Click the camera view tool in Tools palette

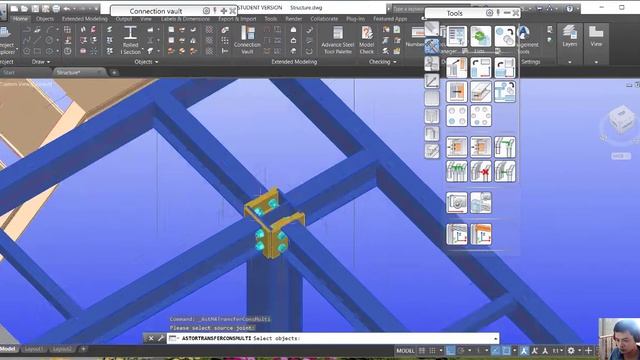coord(457,203)
